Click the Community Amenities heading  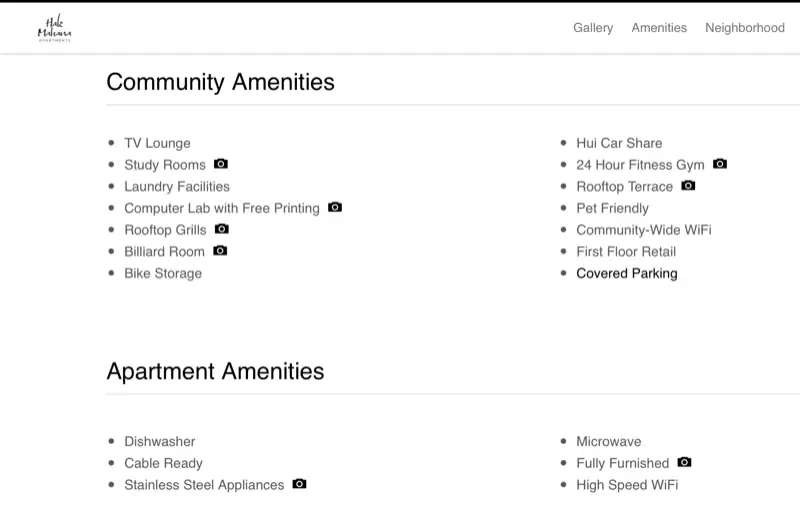click(x=220, y=82)
